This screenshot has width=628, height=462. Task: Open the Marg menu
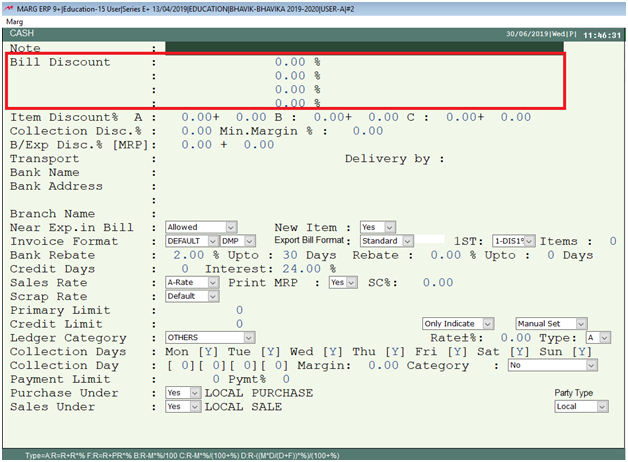click(x=15, y=20)
